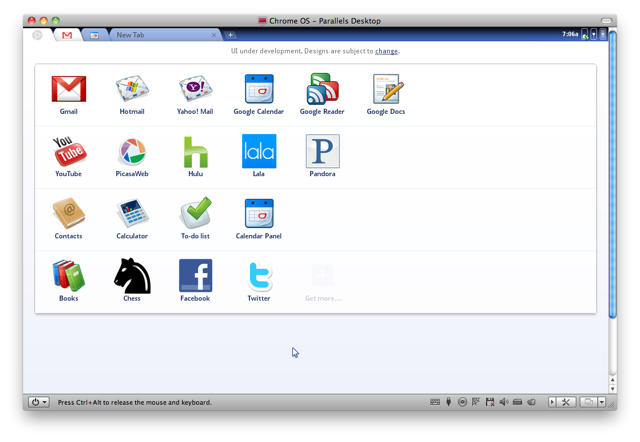The width and height of the screenshot is (640, 442).
Task: Launch the YouTube app
Action: pos(69,151)
